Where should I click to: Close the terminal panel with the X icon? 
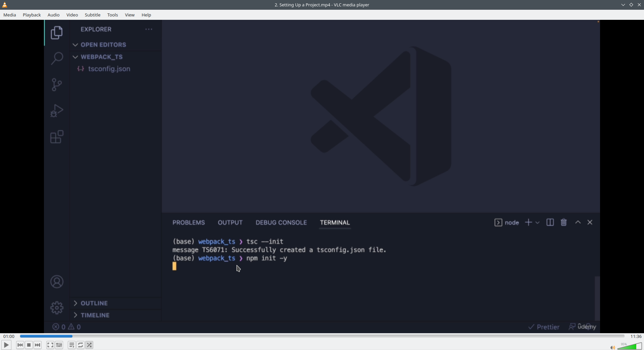coord(590,222)
